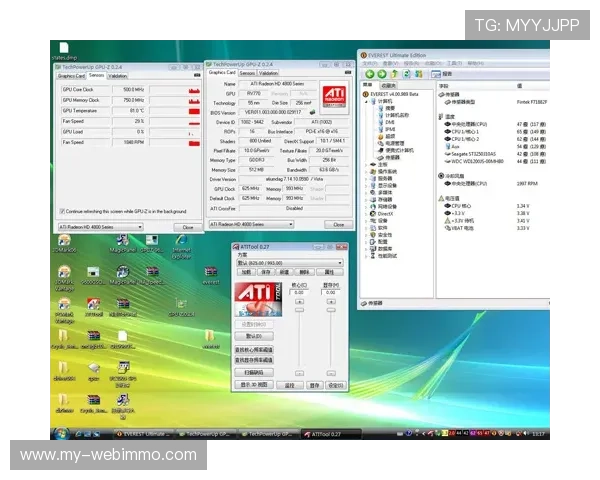Image resolution: width=600 pixels, height=480 pixels.
Task: Open the 3DMark06 desktop shortcut
Action: (64, 243)
